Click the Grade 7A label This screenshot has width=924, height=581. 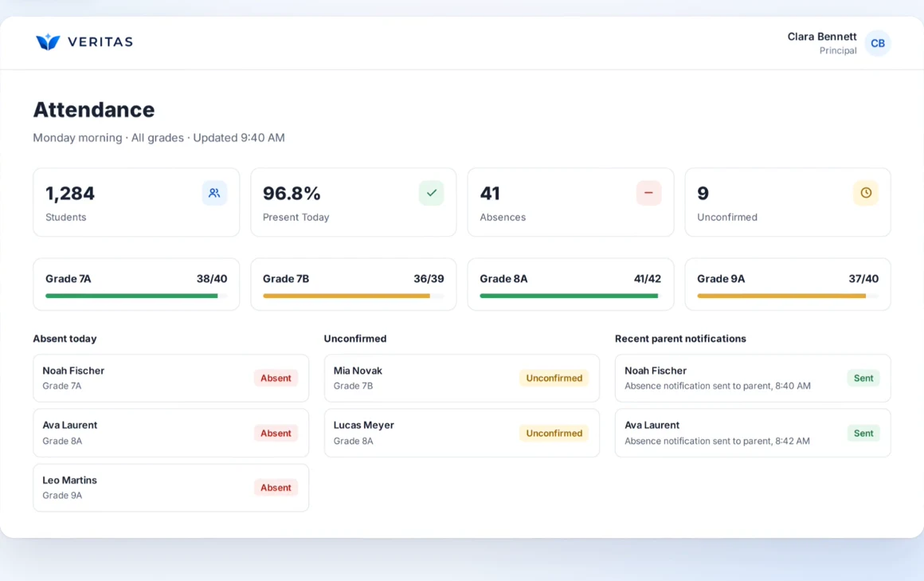[69, 278]
